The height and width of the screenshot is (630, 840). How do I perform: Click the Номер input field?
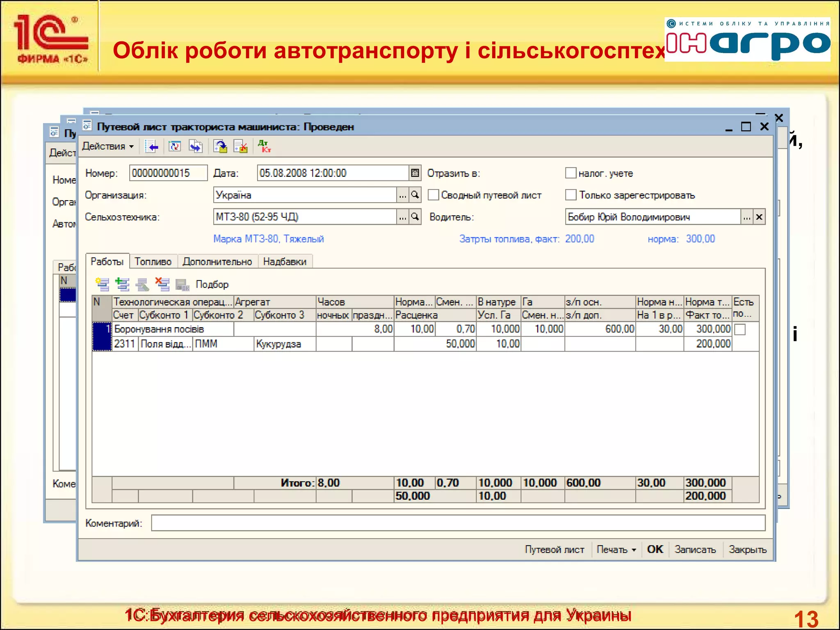click(168, 173)
